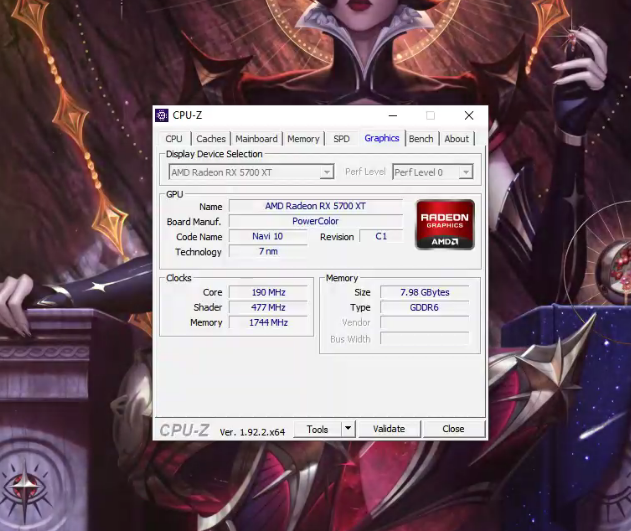The height and width of the screenshot is (531, 631).
Task: Expand the Tools dropdown arrow
Action: point(348,429)
